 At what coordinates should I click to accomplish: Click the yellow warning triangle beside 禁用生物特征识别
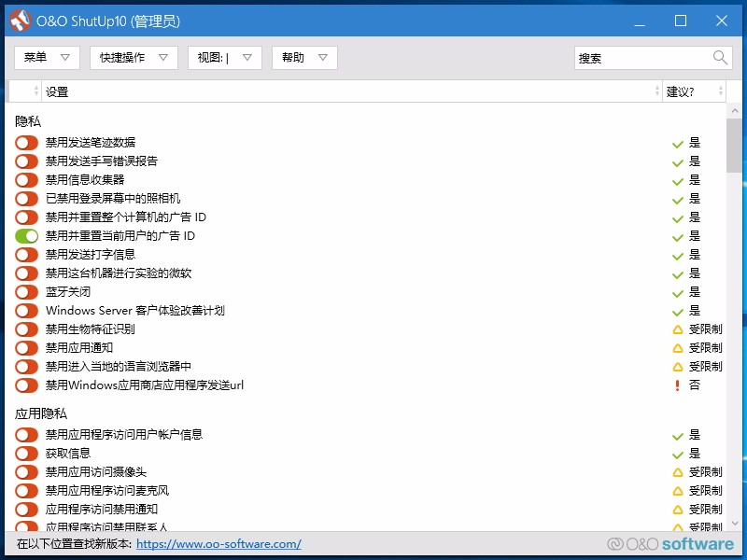click(678, 329)
